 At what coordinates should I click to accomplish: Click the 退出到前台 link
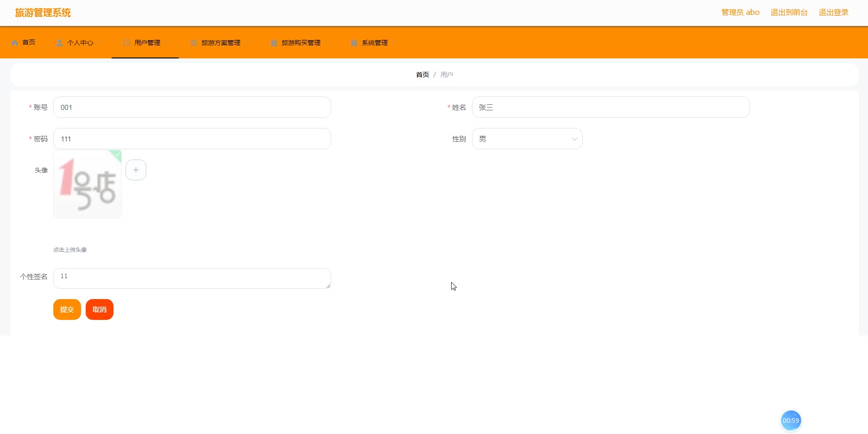[789, 13]
